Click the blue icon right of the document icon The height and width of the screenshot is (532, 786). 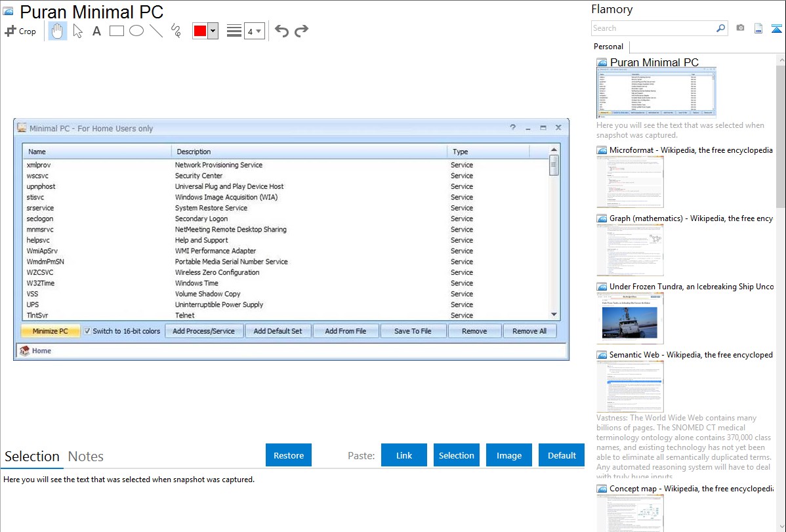click(776, 28)
